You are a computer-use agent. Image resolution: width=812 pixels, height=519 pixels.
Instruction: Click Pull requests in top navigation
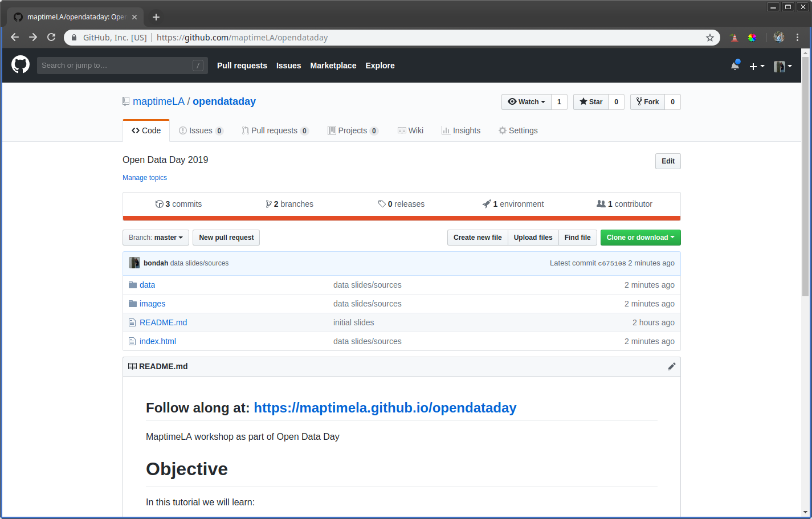[242, 66]
